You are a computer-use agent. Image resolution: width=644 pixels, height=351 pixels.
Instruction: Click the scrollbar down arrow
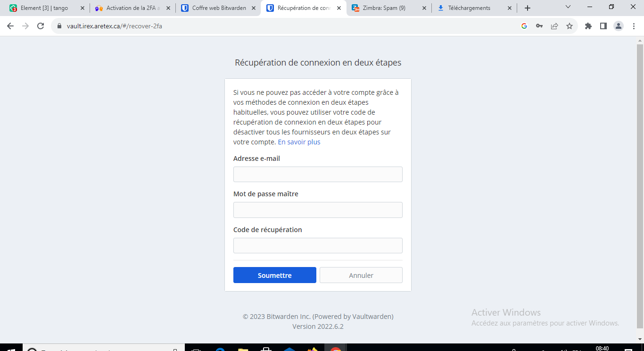tap(640, 339)
